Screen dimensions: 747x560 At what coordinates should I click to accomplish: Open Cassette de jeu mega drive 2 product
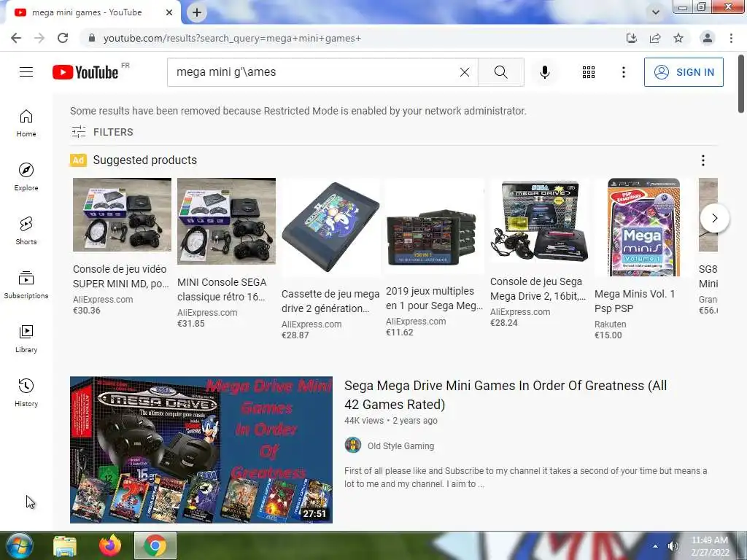[x=330, y=301]
